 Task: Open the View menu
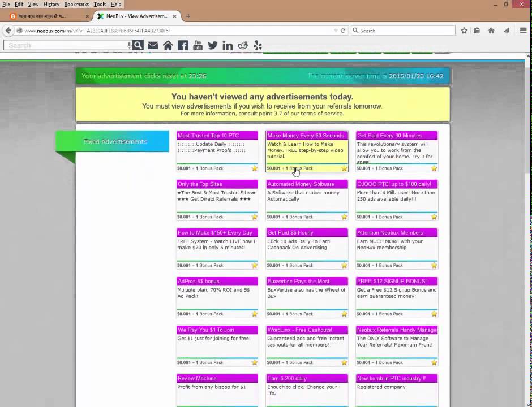click(33, 5)
